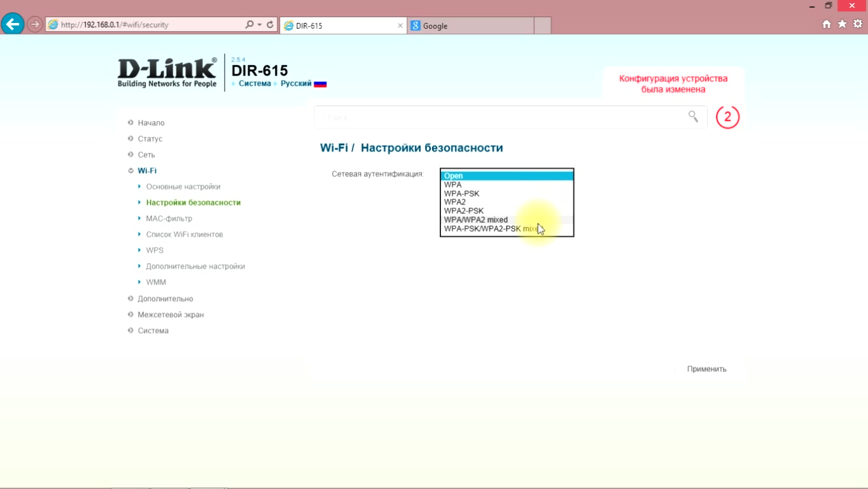
Task: Select WPA2-PSK authentication option
Action: click(507, 211)
